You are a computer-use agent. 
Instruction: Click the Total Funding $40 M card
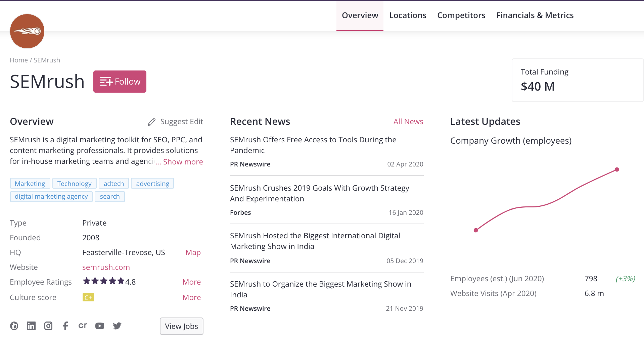coord(578,80)
